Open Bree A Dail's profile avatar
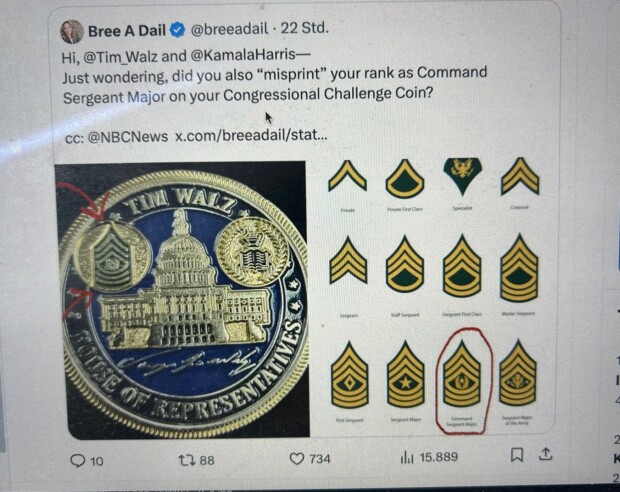This screenshot has width=620, height=492. 72,32
